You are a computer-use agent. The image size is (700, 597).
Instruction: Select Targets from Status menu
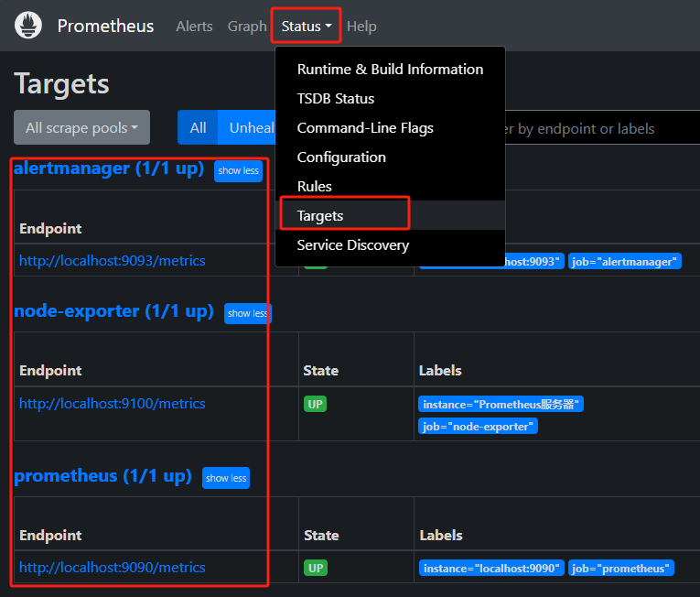point(390,215)
